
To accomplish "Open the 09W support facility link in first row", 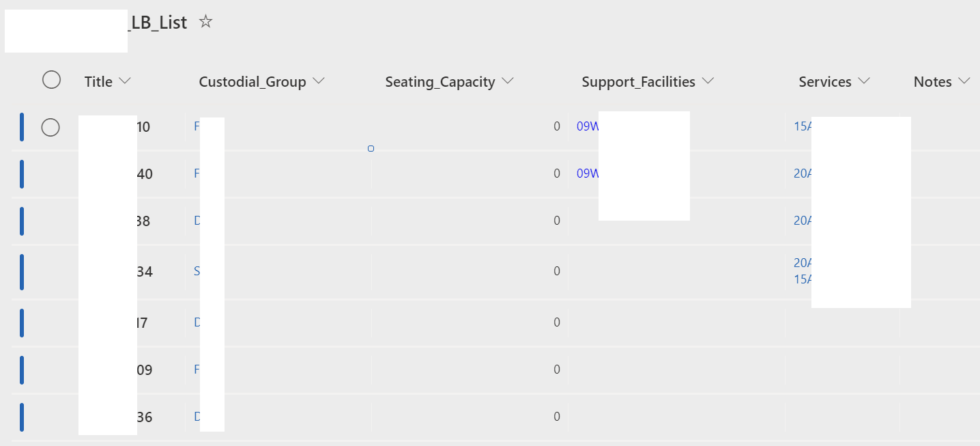I will 587,126.
